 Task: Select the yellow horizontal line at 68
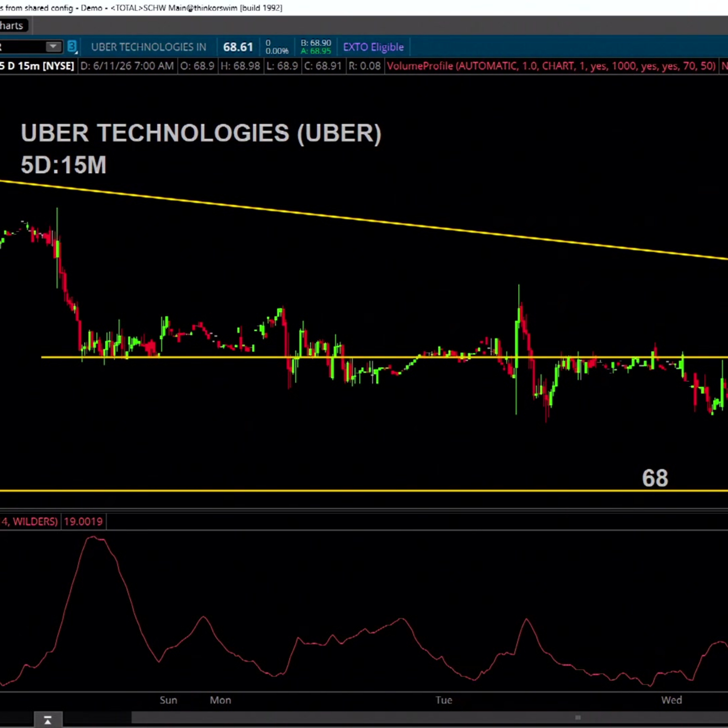[x=364, y=491]
